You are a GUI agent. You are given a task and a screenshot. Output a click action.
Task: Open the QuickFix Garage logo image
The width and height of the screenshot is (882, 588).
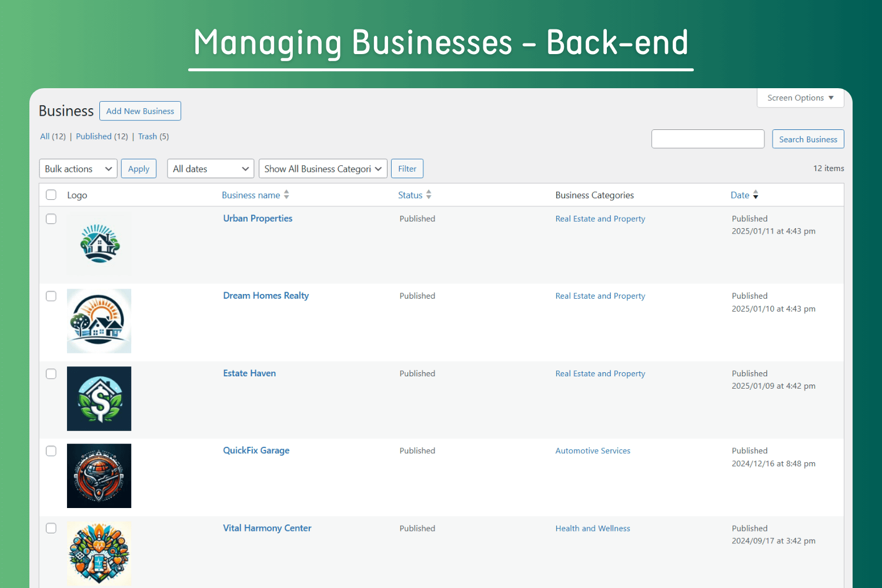click(99, 476)
